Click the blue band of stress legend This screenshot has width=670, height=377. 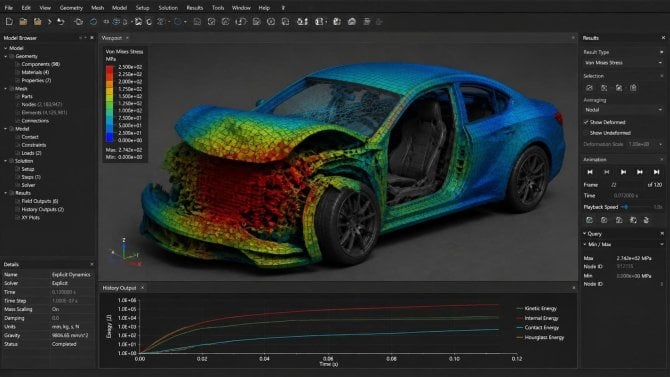tap(110, 137)
